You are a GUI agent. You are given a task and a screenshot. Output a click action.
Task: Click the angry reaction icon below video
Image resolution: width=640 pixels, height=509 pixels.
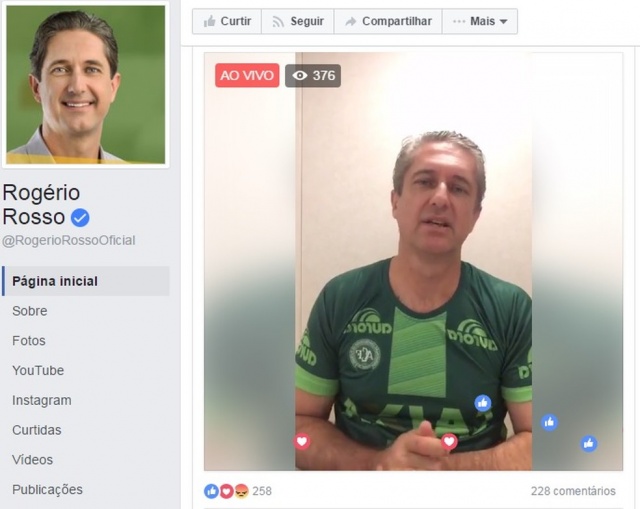pos(242,491)
